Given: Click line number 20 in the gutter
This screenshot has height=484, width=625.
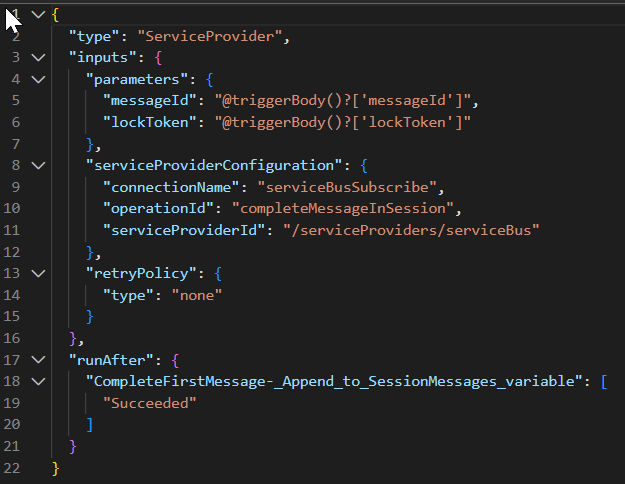Looking at the screenshot, I should [x=12, y=424].
